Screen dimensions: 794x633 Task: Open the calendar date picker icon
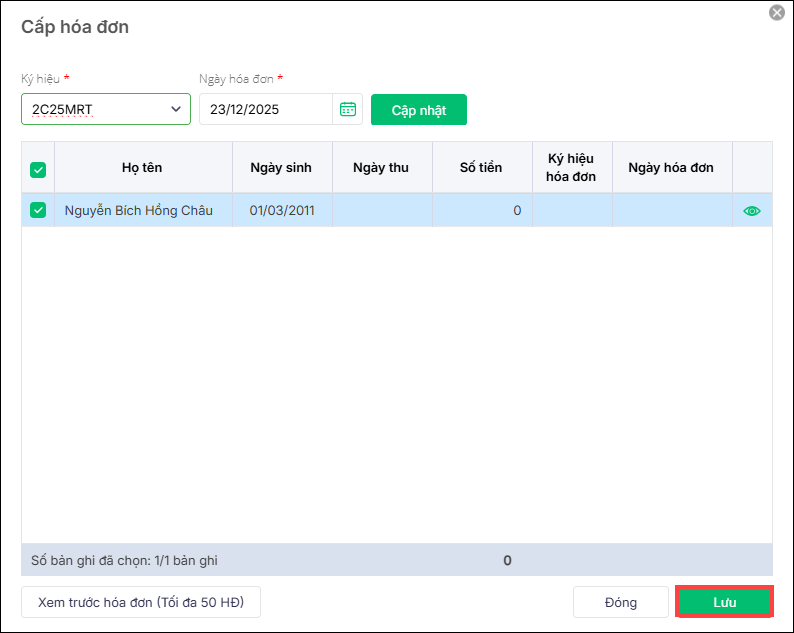(348, 109)
